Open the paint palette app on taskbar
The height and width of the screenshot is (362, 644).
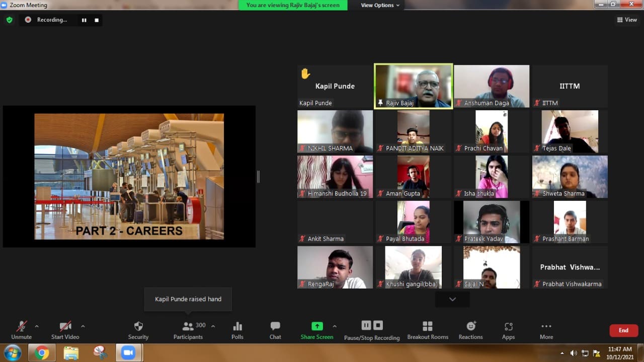(x=100, y=353)
